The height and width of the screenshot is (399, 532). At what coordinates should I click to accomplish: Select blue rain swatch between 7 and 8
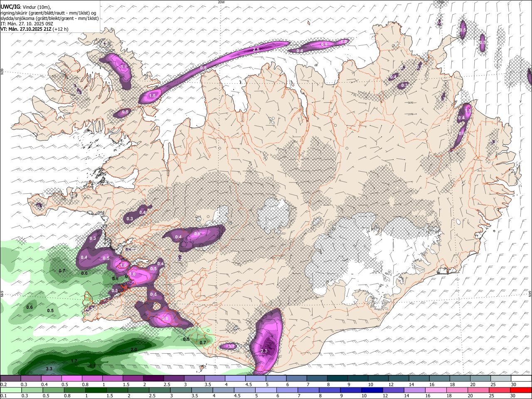click(308, 390)
